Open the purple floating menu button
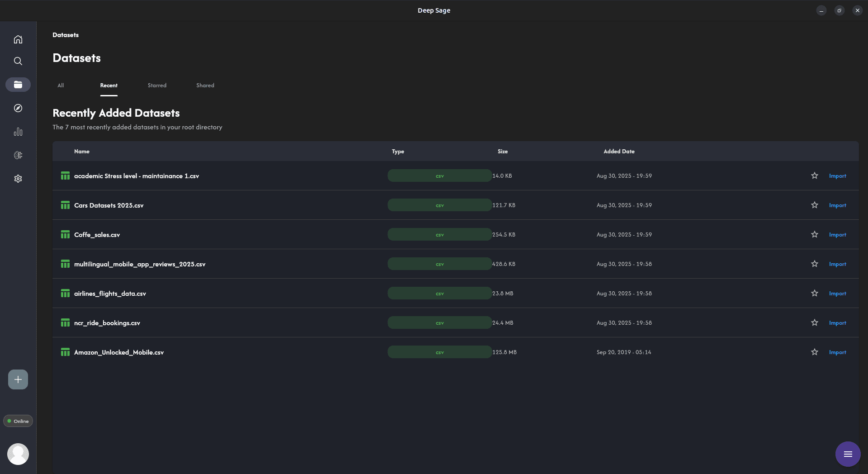 [848, 454]
